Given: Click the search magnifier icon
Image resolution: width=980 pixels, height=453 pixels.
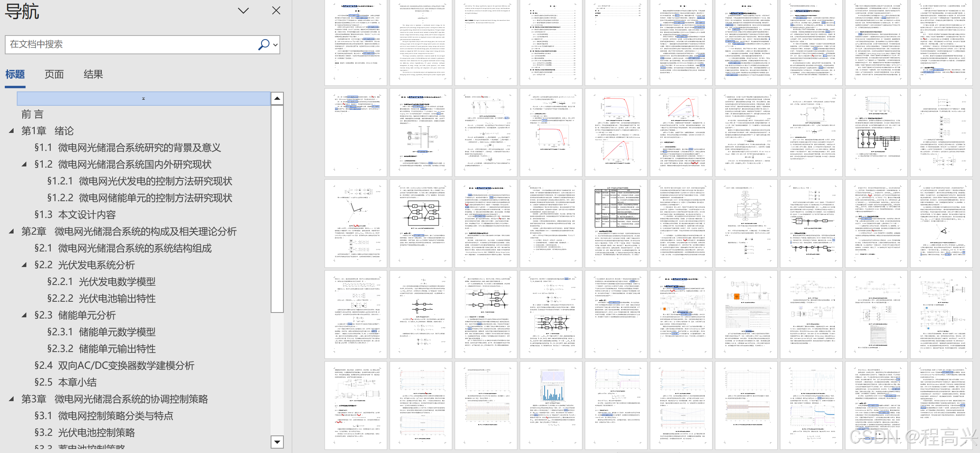Looking at the screenshot, I should pyautogui.click(x=263, y=44).
